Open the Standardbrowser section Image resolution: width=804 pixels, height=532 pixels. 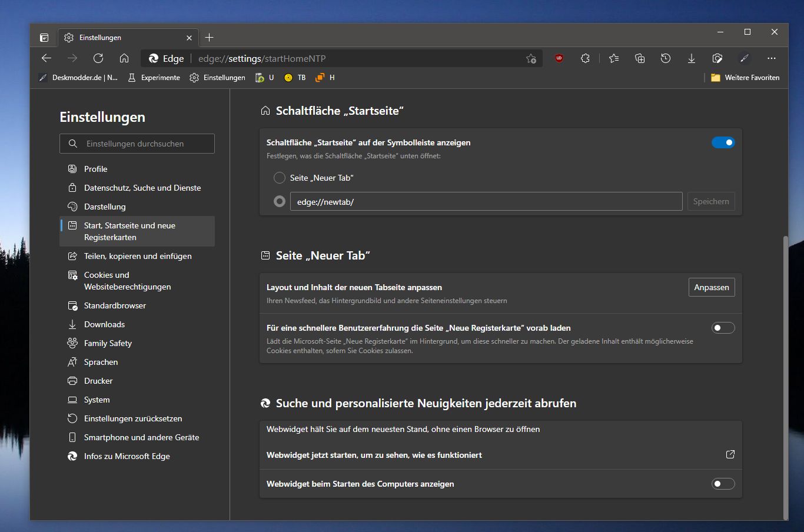click(x=137, y=305)
